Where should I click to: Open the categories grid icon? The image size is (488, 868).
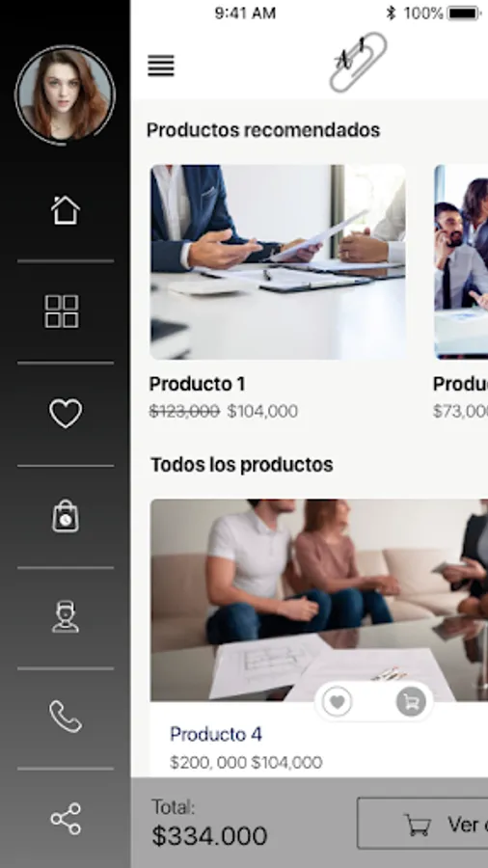(x=62, y=312)
